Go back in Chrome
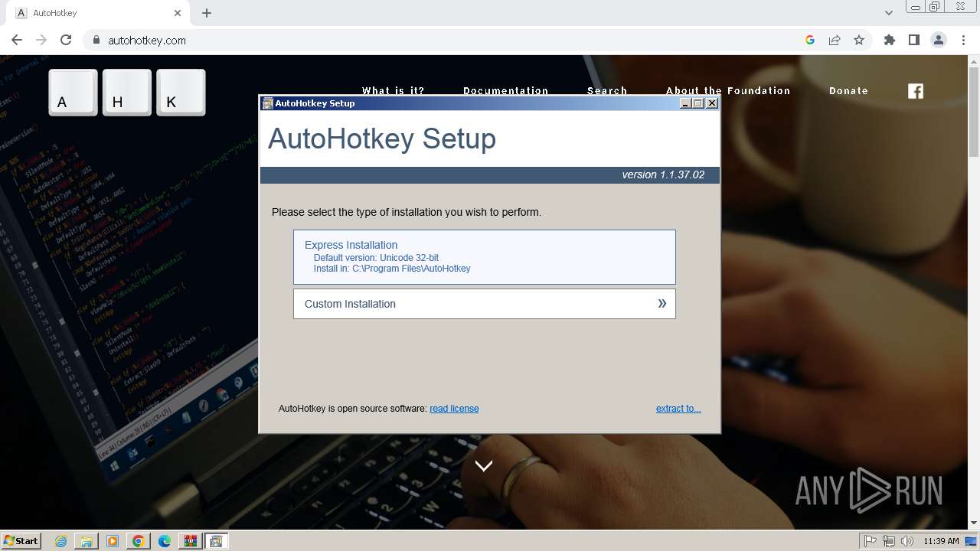980x551 pixels. pyautogui.click(x=17, y=40)
